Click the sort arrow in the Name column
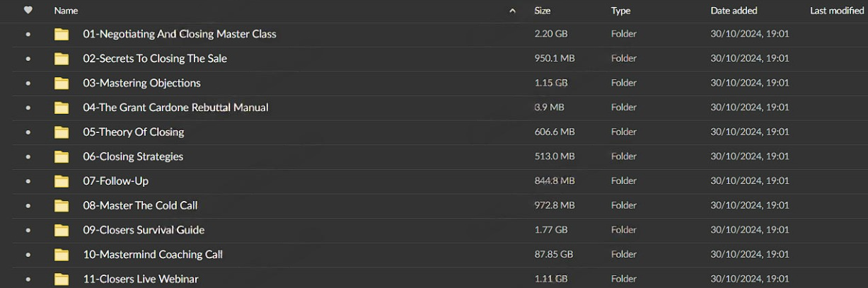The image size is (868, 288). click(513, 11)
